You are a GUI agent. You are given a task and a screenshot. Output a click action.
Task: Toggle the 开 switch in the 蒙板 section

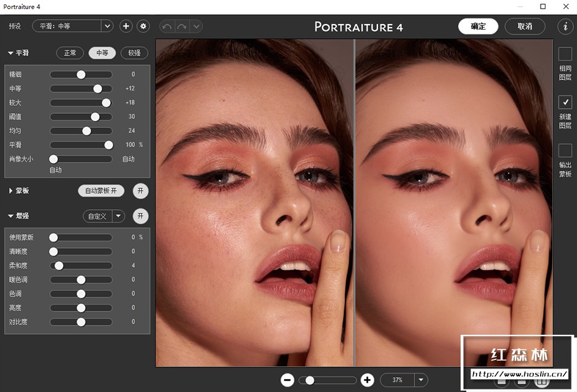(140, 191)
